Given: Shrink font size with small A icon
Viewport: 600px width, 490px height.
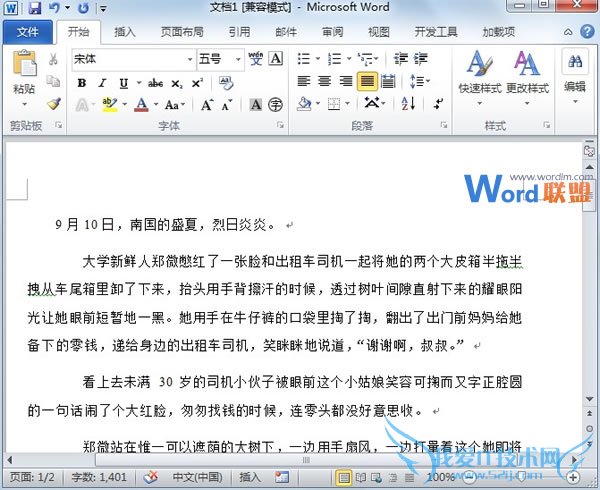Looking at the screenshot, I should 227,105.
